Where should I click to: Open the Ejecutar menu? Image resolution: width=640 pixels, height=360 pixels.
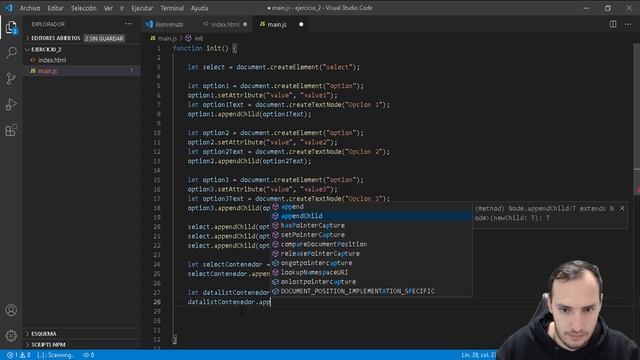[x=142, y=8]
